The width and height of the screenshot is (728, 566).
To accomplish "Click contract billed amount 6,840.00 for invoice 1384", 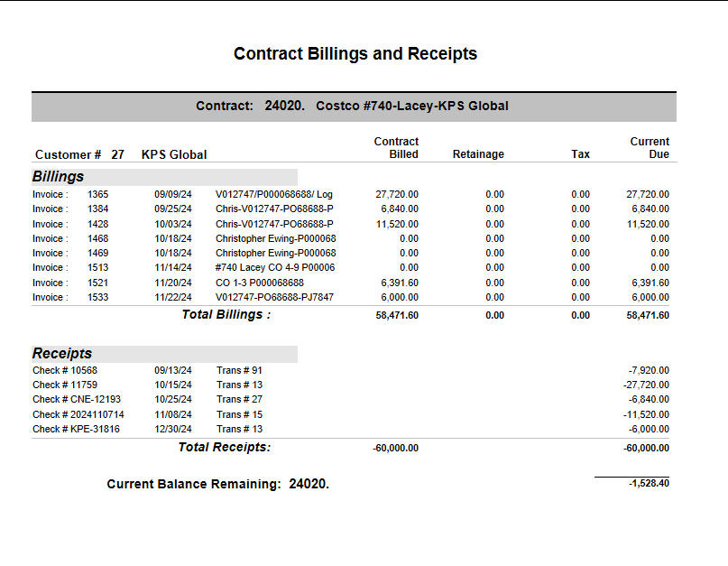I will (x=400, y=209).
